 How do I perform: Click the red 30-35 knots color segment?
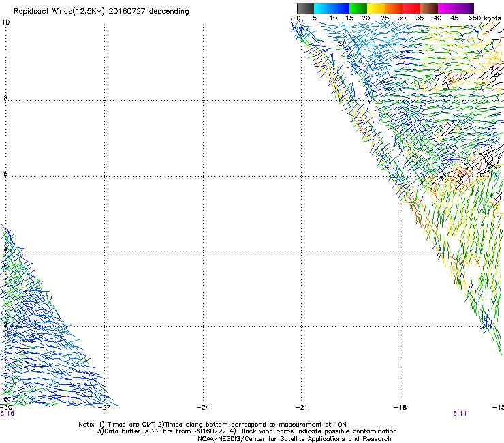point(411,8)
